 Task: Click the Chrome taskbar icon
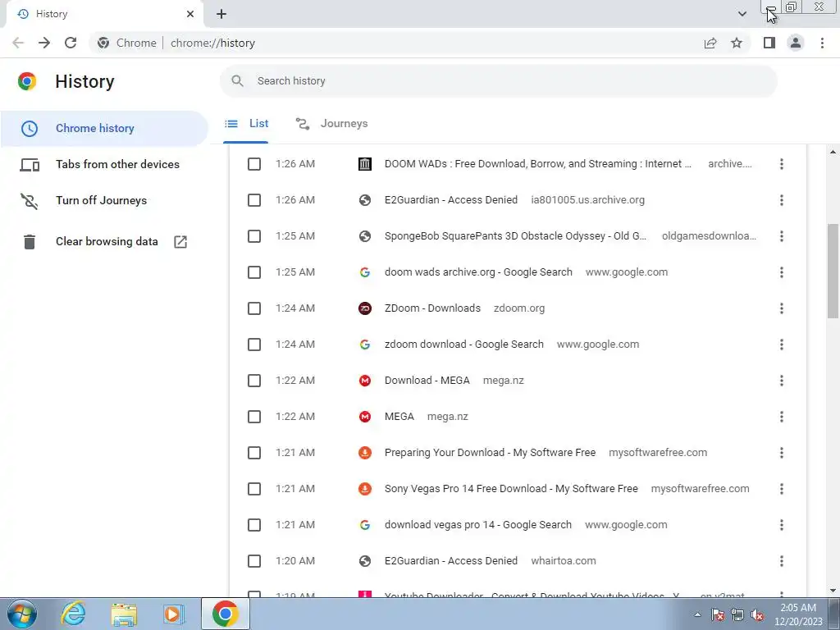[x=225, y=614]
